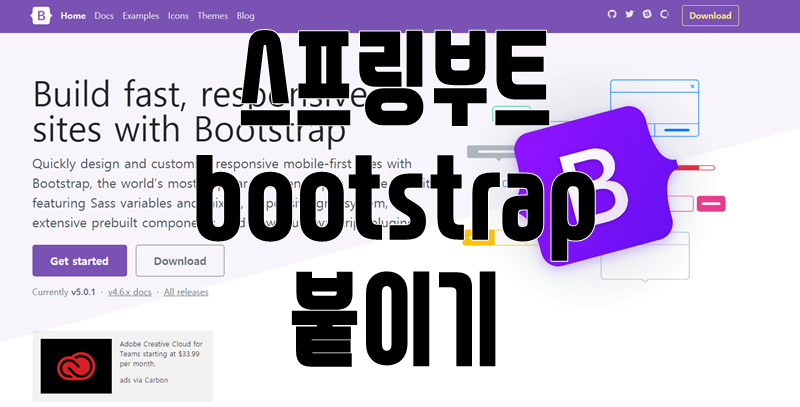
Task: Click the purple Get started button
Action: pyautogui.click(x=80, y=261)
